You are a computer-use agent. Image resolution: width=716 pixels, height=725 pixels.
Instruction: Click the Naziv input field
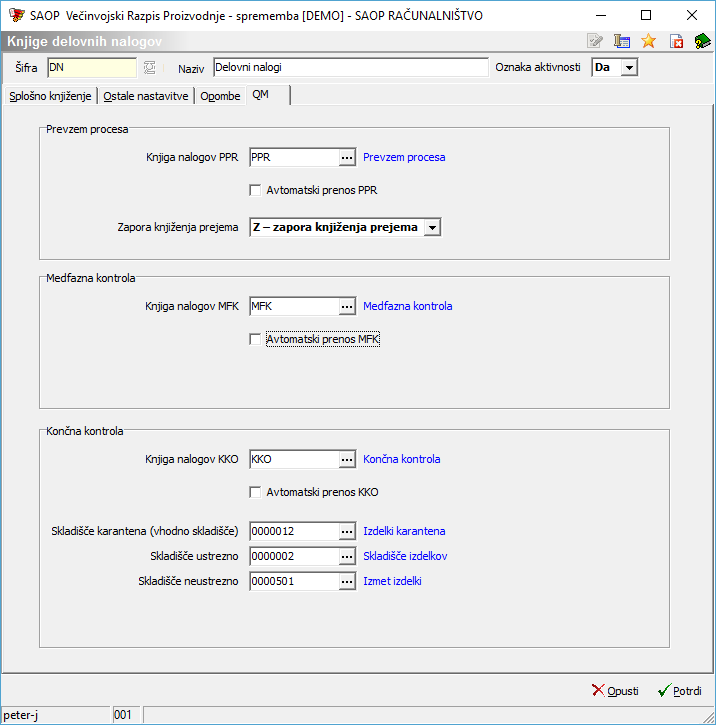pyautogui.click(x=351, y=68)
